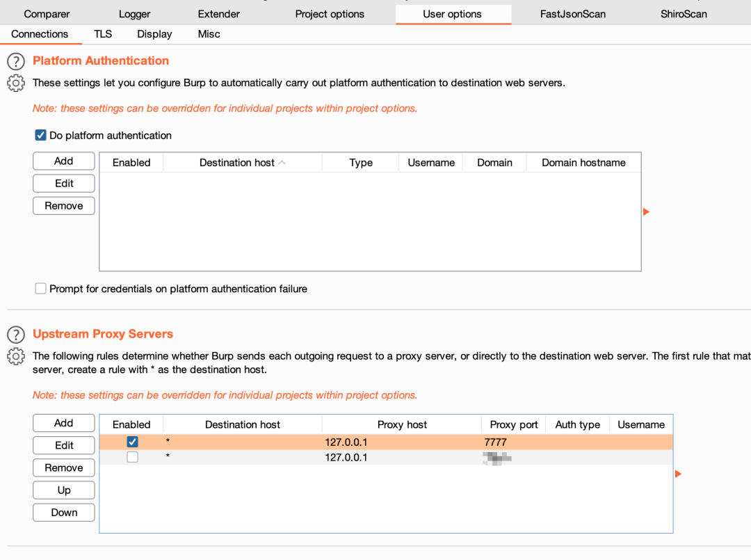Enable the second upstream proxy rule
The image size is (751, 560).
point(132,457)
